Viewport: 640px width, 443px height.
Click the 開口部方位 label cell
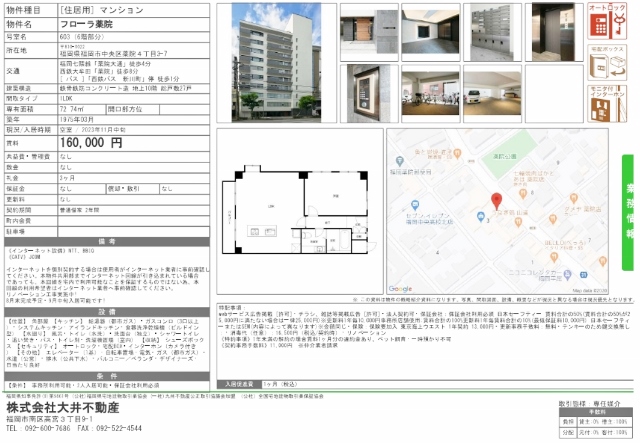click(x=133, y=109)
